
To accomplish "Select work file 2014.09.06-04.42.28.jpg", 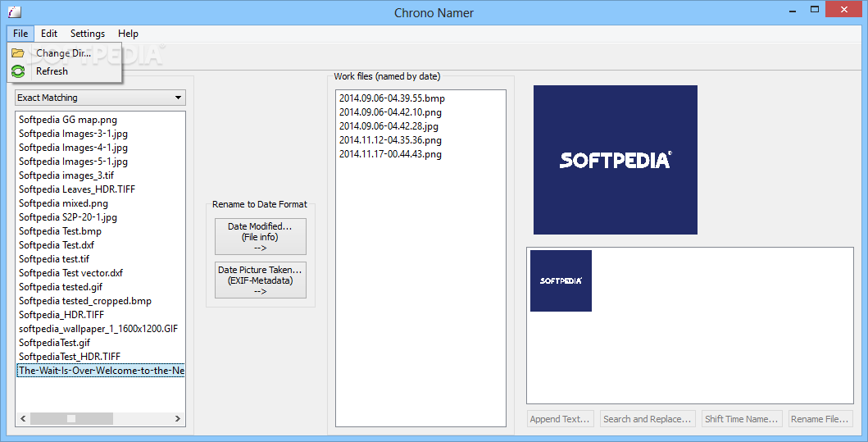I will (x=389, y=126).
